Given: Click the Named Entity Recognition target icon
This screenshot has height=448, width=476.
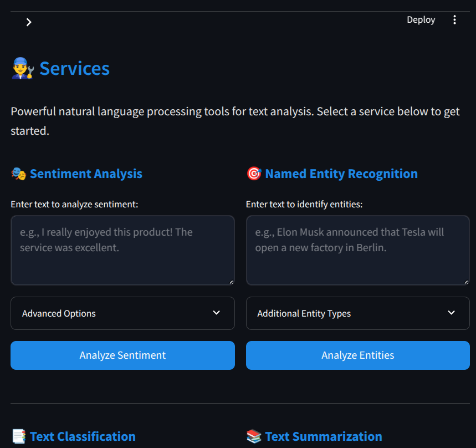Looking at the screenshot, I should 254,174.
